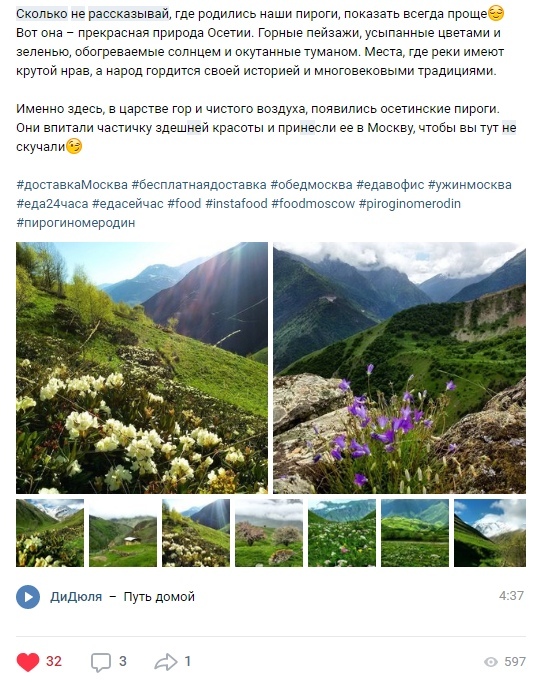Open the last small thumbnail in the row
This screenshot has height=684, width=544.
coord(490,533)
